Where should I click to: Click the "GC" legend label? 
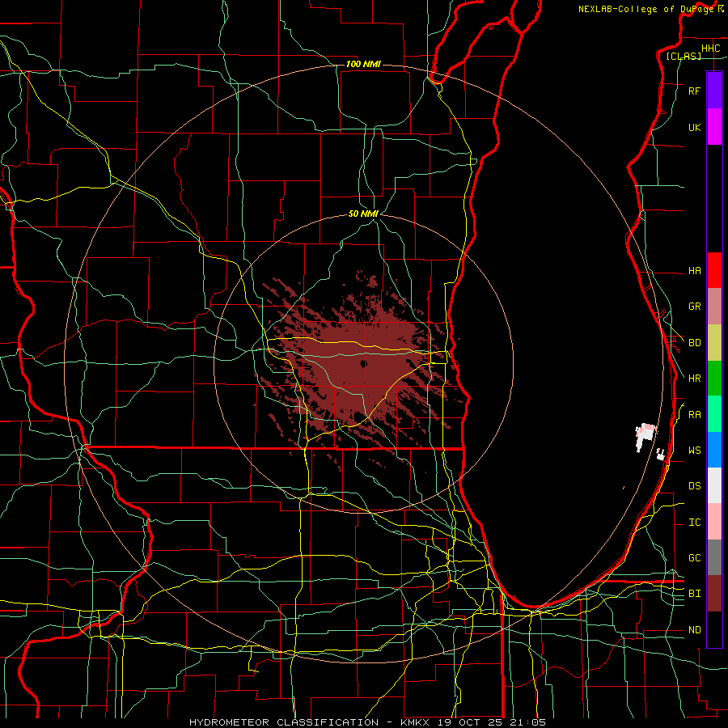(x=694, y=557)
